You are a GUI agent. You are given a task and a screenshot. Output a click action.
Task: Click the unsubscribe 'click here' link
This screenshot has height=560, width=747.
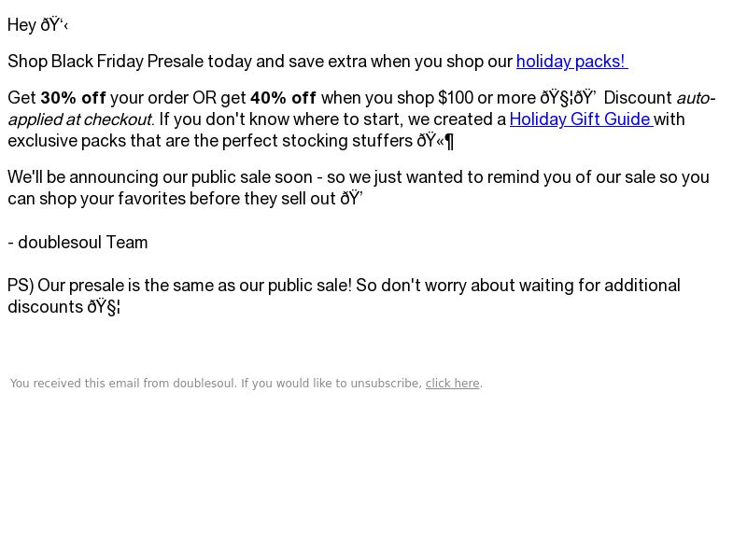coord(452,384)
